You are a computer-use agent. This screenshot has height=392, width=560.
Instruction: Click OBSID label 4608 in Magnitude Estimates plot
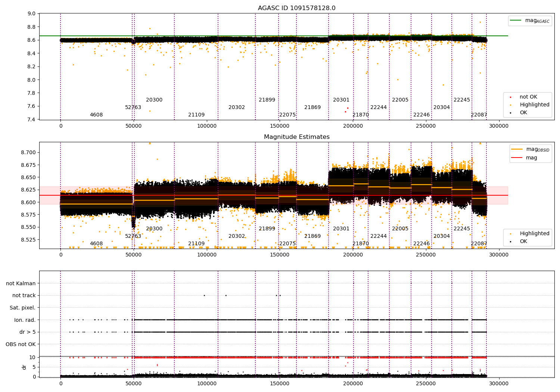click(96, 244)
